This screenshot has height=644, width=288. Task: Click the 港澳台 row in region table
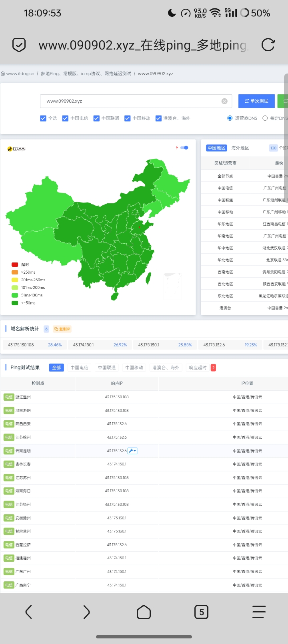point(244,308)
